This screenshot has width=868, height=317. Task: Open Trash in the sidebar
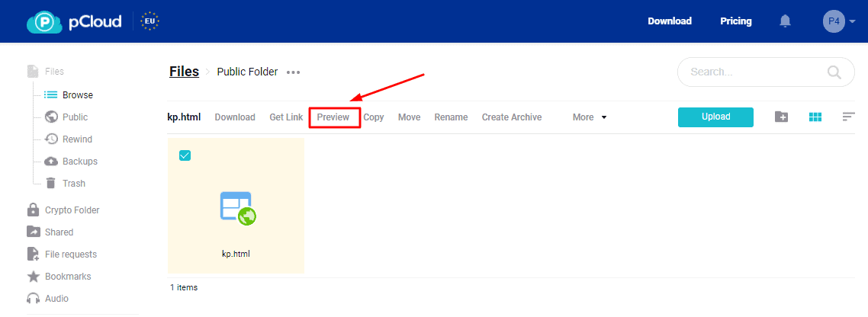point(74,183)
